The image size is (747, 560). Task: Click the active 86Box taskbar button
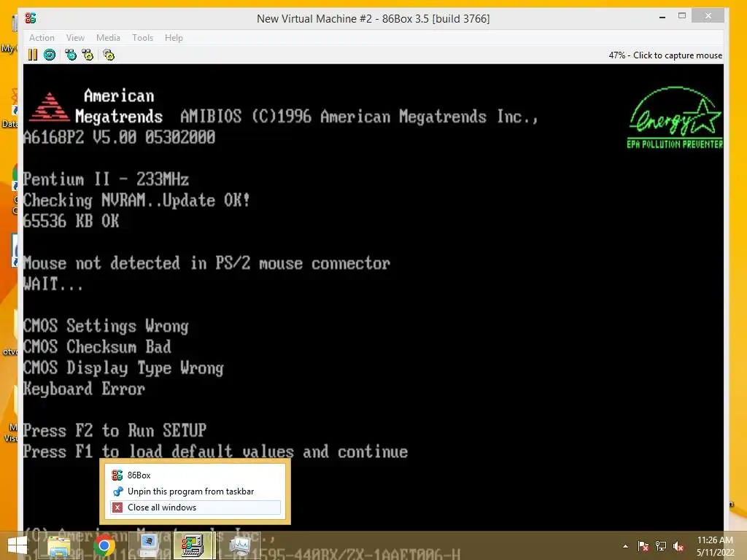point(193,545)
